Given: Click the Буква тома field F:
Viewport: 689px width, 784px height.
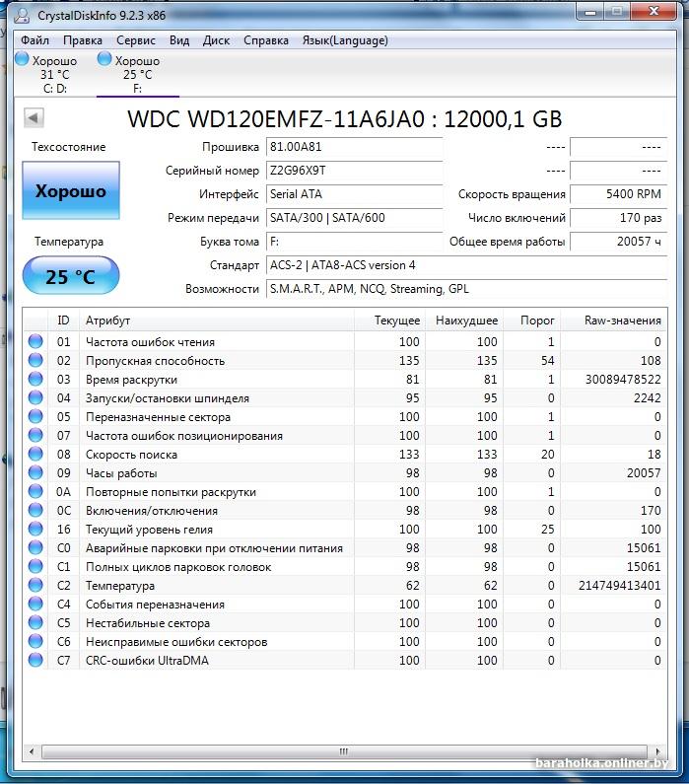Looking at the screenshot, I should [x=354, y=242].
